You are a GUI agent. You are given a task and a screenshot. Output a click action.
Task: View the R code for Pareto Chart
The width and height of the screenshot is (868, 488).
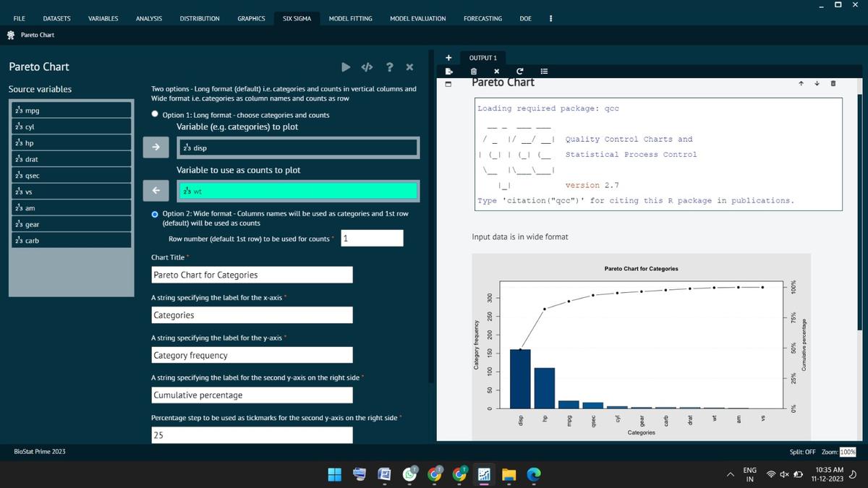pyautogui.click(x=367, y=67)
